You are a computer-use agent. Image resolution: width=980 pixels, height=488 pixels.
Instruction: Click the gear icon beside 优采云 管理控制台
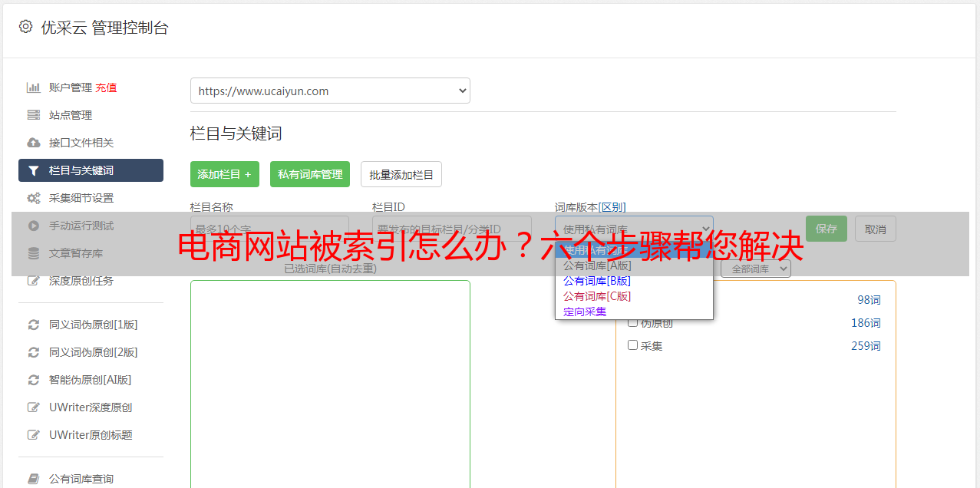click(25, 27)
